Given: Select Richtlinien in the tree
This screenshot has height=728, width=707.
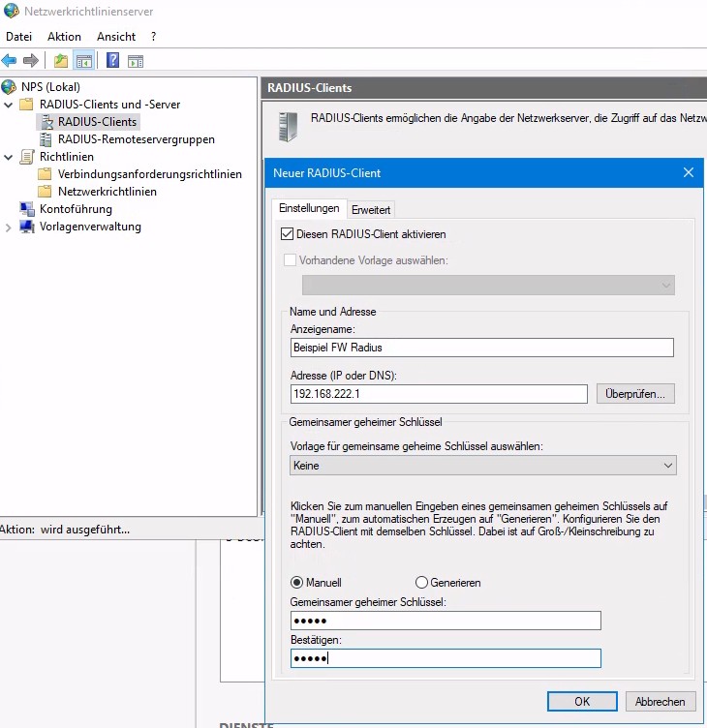Looking at the screenshot, I should 67,157.
